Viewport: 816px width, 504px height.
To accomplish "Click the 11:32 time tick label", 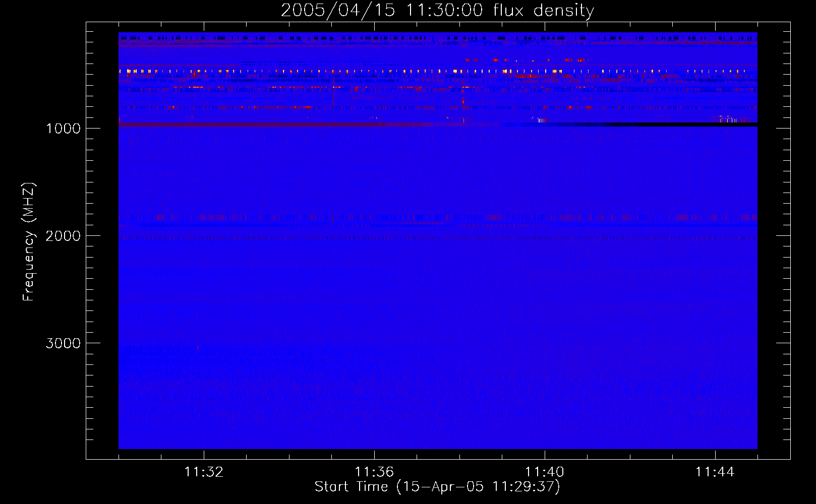I will pyautogui.click(x=204, y=472).
